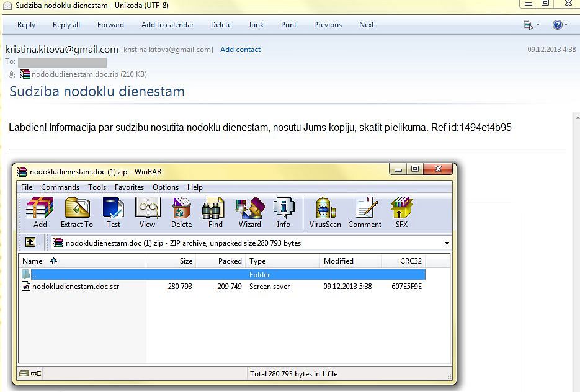Open the Favorites menu
The width and height of the screenshot is (580, 392).
point(129,187)
